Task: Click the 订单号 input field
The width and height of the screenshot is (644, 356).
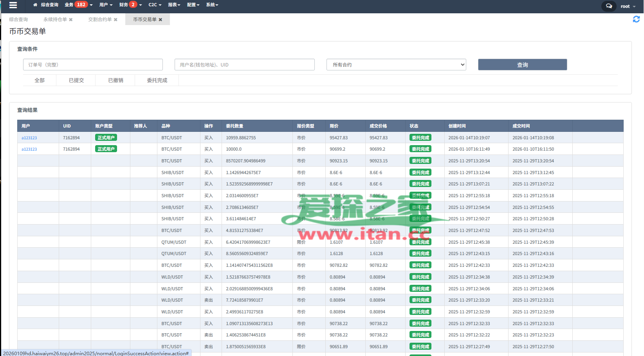Action: tap(93, 65)
